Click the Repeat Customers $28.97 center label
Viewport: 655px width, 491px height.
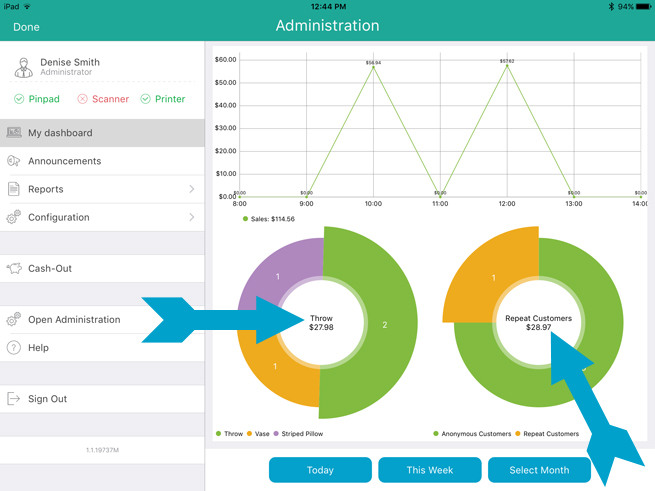(x=538, y=323)
